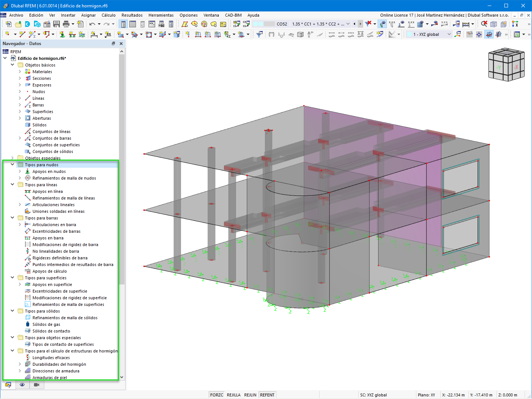Undo the last action
Screen dimensions: 532x399
tap(92, 24)
